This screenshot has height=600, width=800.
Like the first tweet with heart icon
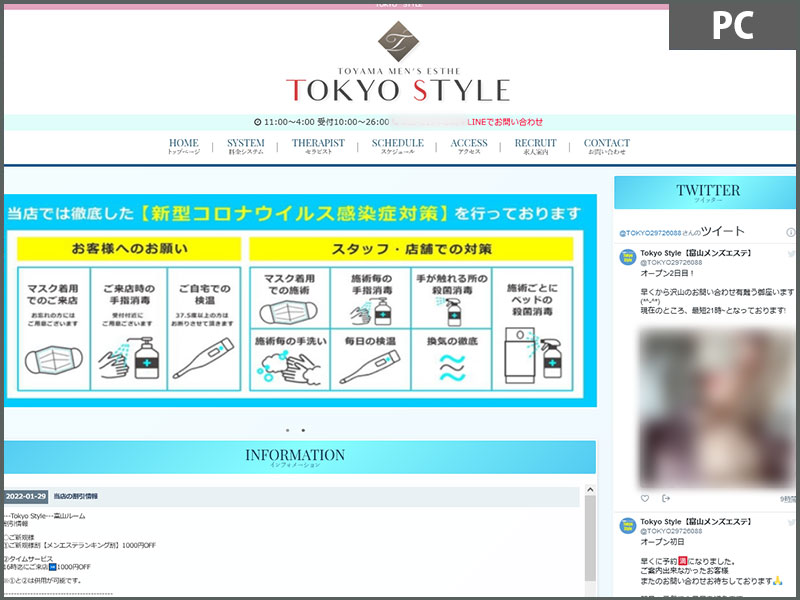click(x=645, y=498)
